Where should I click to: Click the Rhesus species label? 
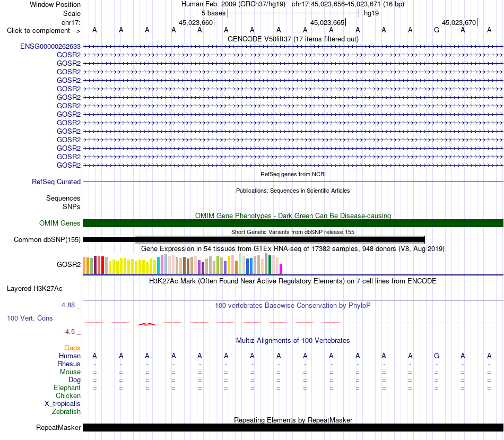click(x=69, y=364)
